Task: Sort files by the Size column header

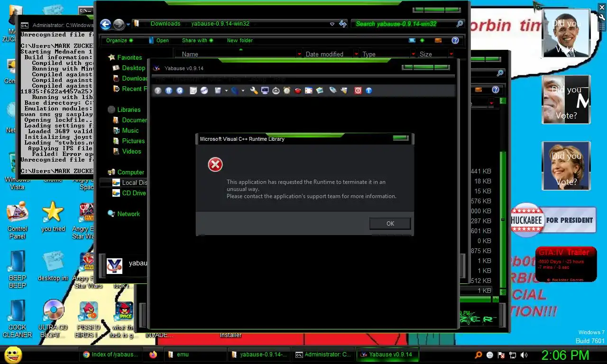Action: pyautogui.click(x=426, y=55)
